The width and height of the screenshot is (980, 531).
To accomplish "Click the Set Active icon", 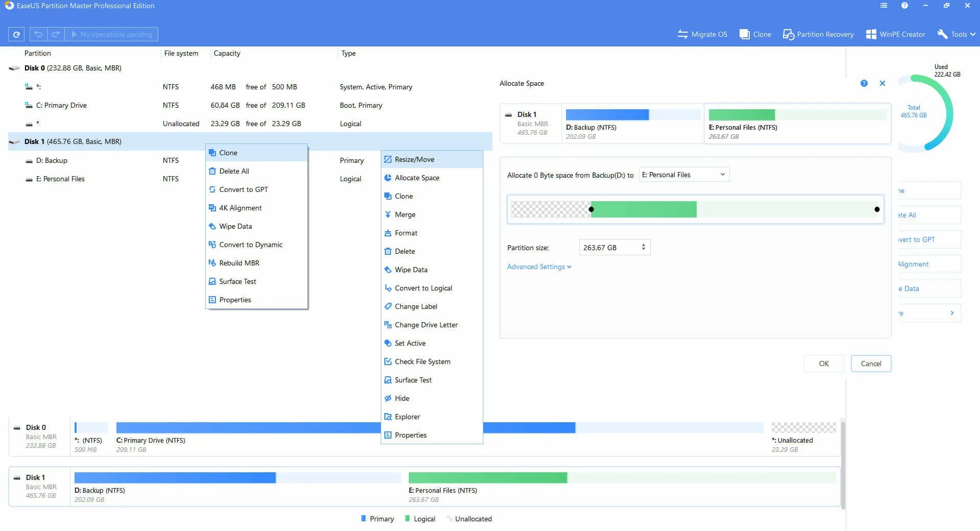I will pos(388,343).
